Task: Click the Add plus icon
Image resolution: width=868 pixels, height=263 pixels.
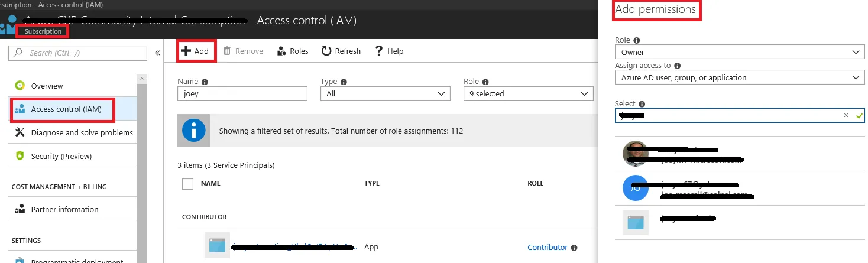Action: (186, 51)
